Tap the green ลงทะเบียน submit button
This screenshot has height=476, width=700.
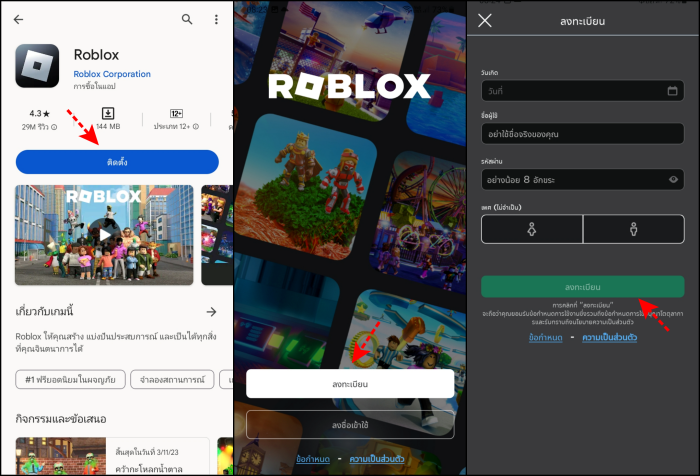583,287
